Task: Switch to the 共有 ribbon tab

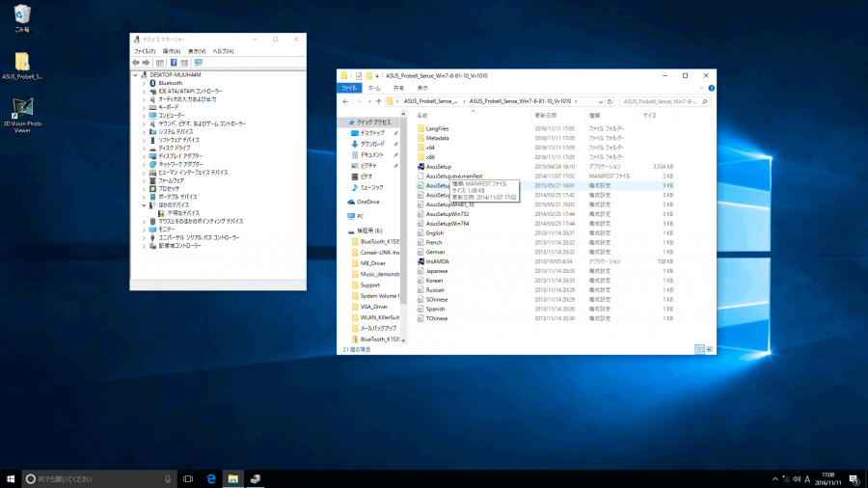Action: tap(397, 87)
